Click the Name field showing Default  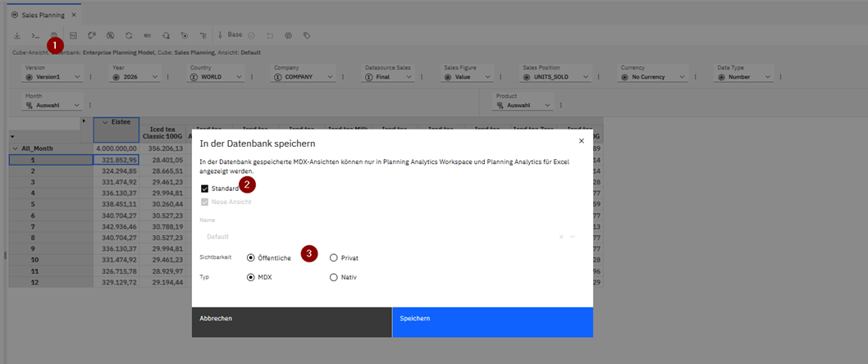pos(377,236)
